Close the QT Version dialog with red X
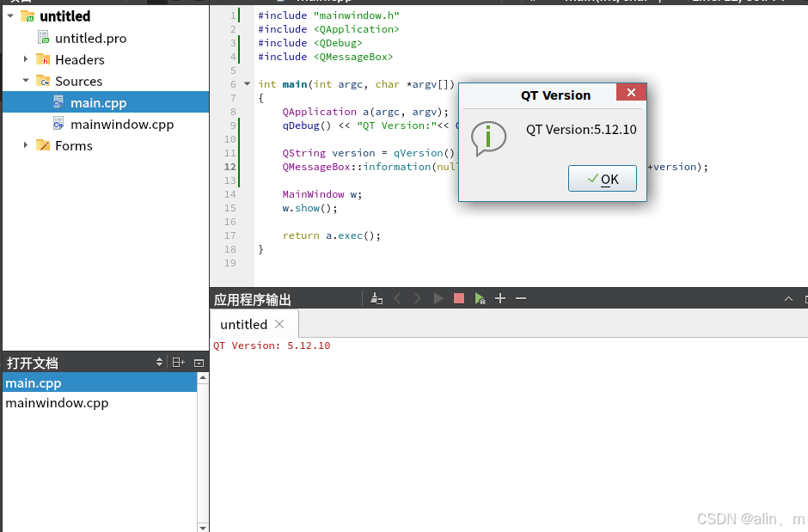The width and height of the screenshot is (808, 532). coord(631,93)
